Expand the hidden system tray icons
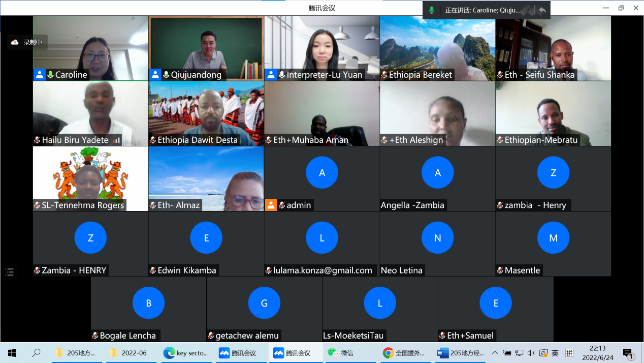Screen dimensions: 644x363 click(x=495, y=353)
